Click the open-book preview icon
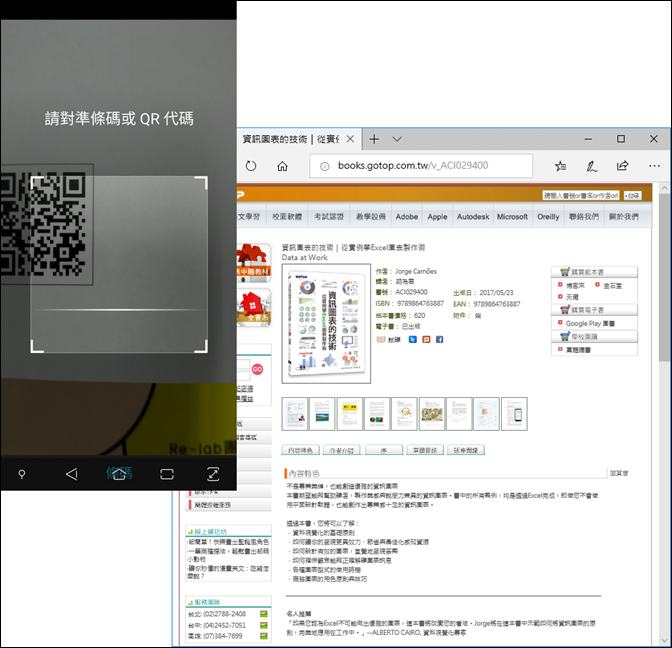Screen dimensions: 672x648 (381, 339)
